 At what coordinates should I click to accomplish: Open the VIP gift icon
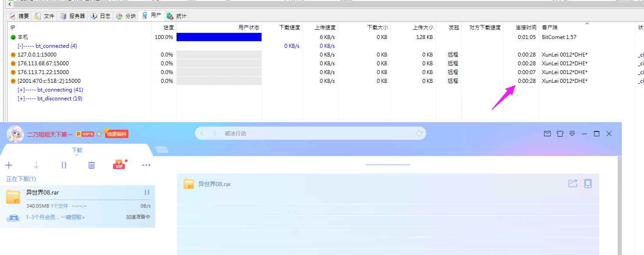tap(119, 165)
